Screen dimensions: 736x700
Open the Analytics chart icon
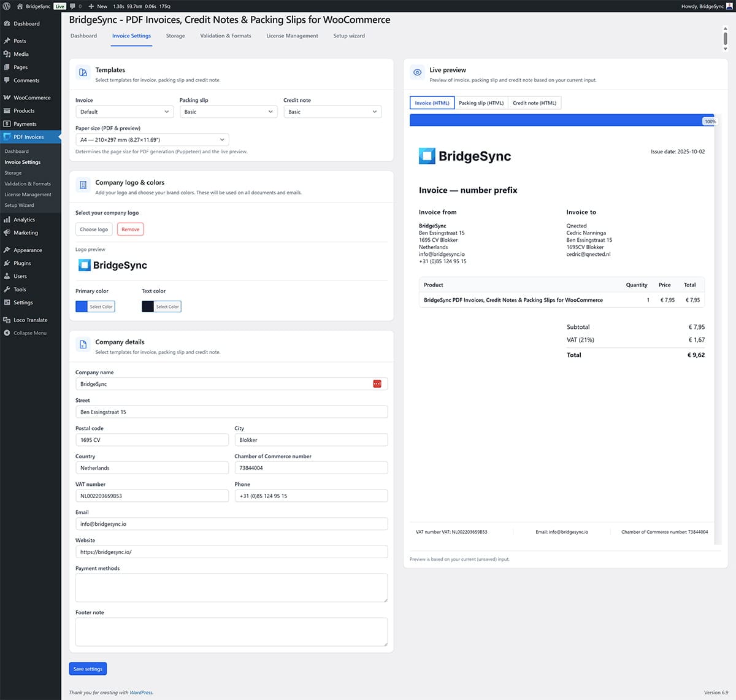[x=7, y=220]
